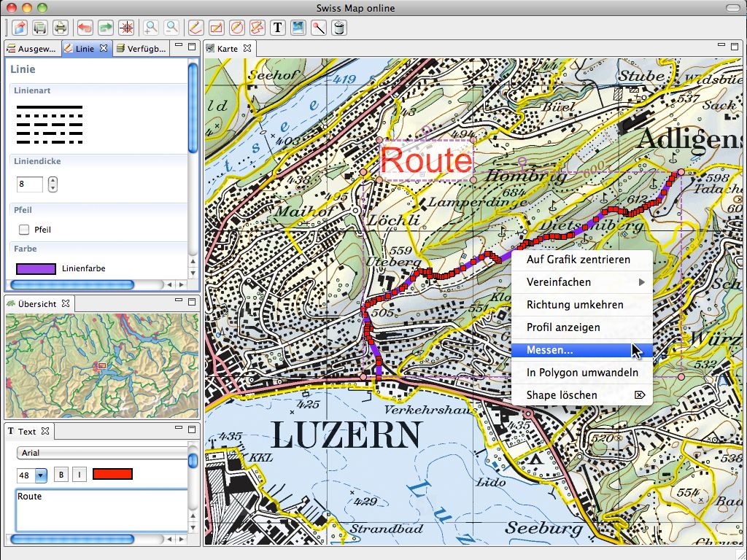Open the Ausgew... tab

click(x=32, y=49)
